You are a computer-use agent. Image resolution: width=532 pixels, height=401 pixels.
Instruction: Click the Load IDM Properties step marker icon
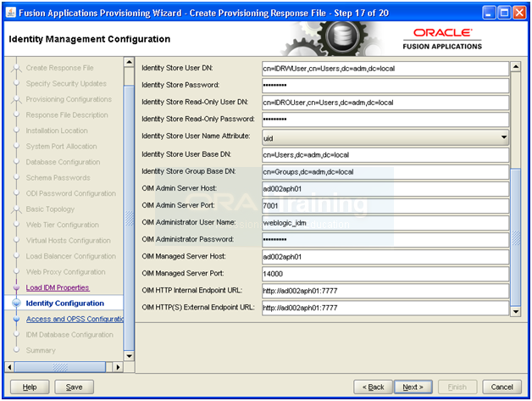pyautogui.click(x=16, y=287)
